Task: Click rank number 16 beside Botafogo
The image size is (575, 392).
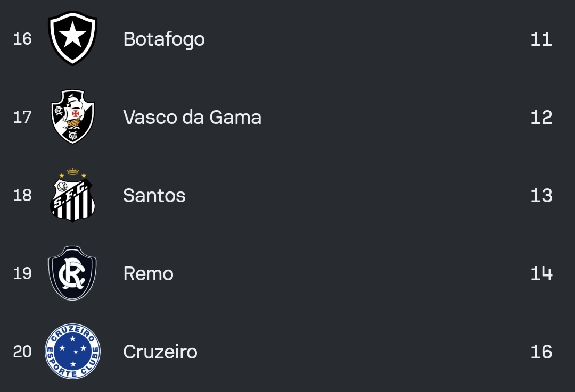Action: [22, 39]
